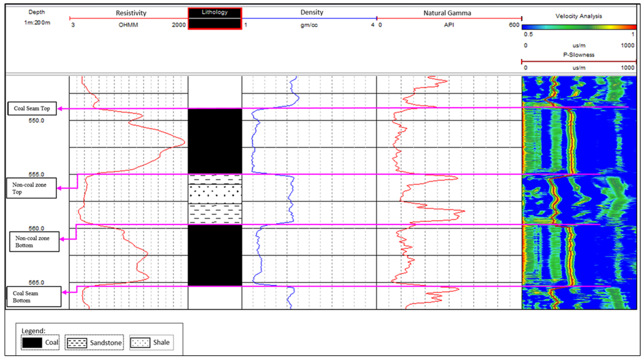The image size is (644, 360).
Task: Click the Non-coal zone Top label box
Action: tap(31, 188)
